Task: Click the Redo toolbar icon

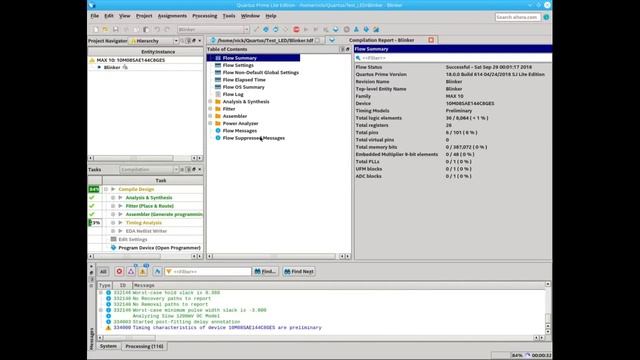Action: 167,29
